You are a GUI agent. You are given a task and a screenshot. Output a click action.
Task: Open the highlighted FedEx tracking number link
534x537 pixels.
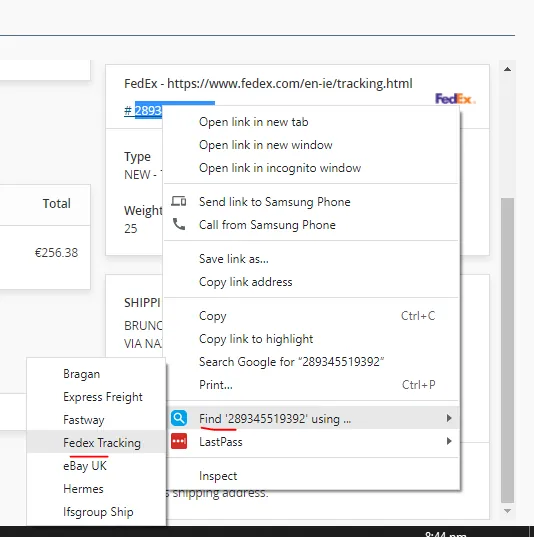click(x=143, y=111)
